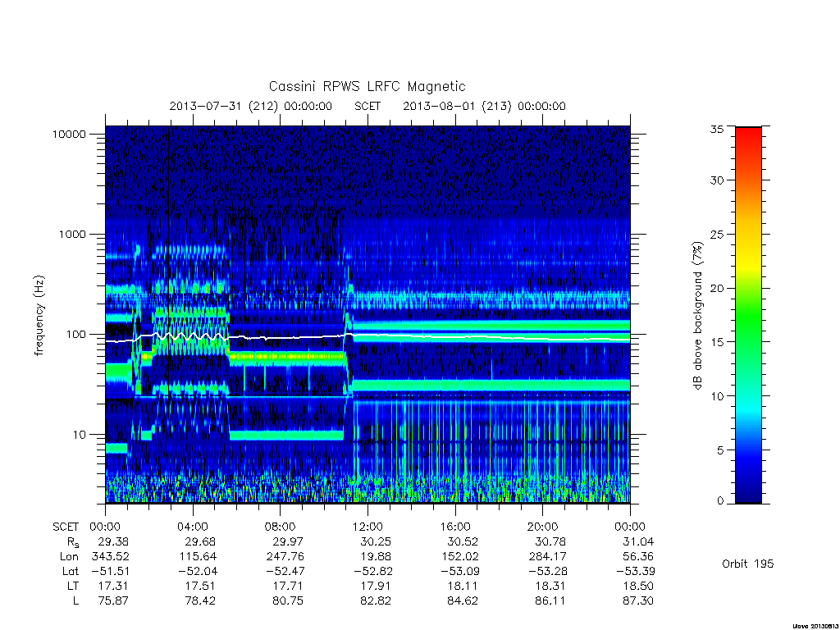Click the 20:00 SCET time label
Viewport: 840px width, 630px height.
[x=543, y=527]
